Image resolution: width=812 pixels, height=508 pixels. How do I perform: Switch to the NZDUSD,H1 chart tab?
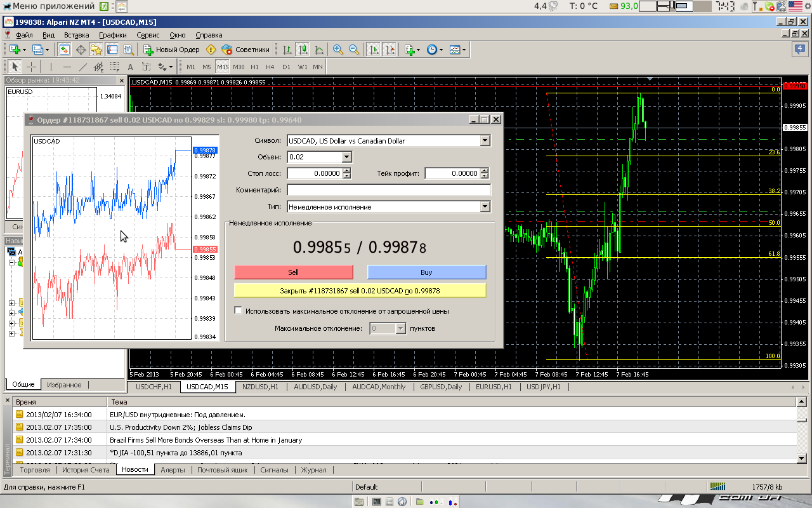pyautogui.click(x=260, y=387)
